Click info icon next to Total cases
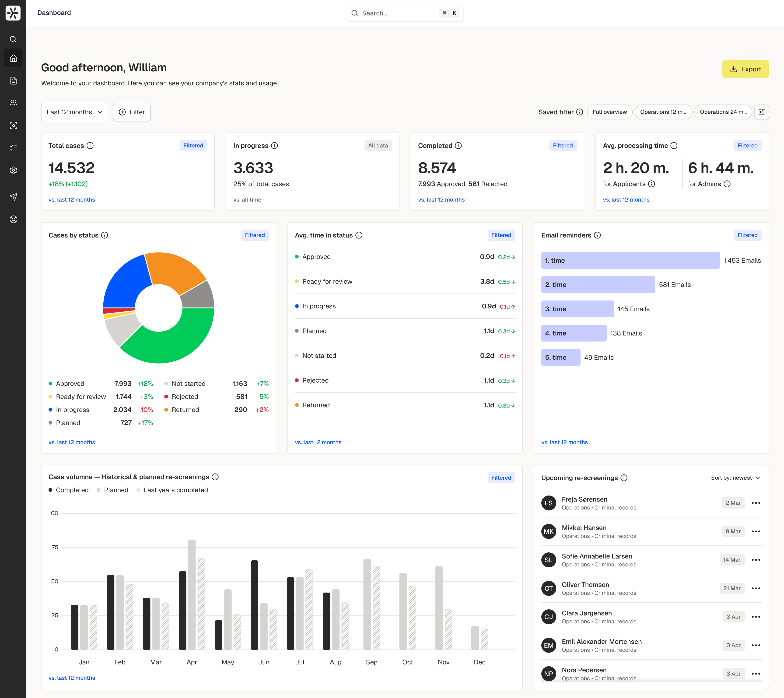 click(x=90, y=146)
